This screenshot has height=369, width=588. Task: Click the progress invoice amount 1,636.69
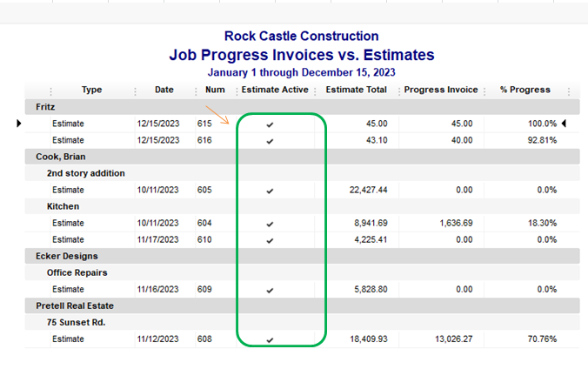(456, 223)
